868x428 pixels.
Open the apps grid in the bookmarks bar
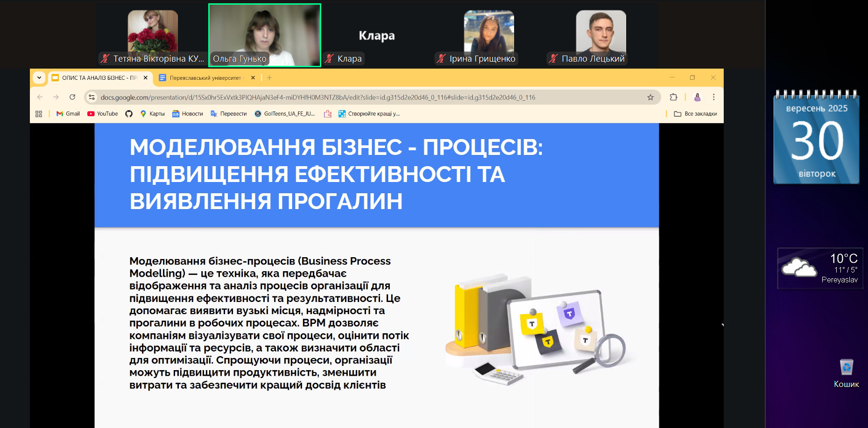[39, 114]
